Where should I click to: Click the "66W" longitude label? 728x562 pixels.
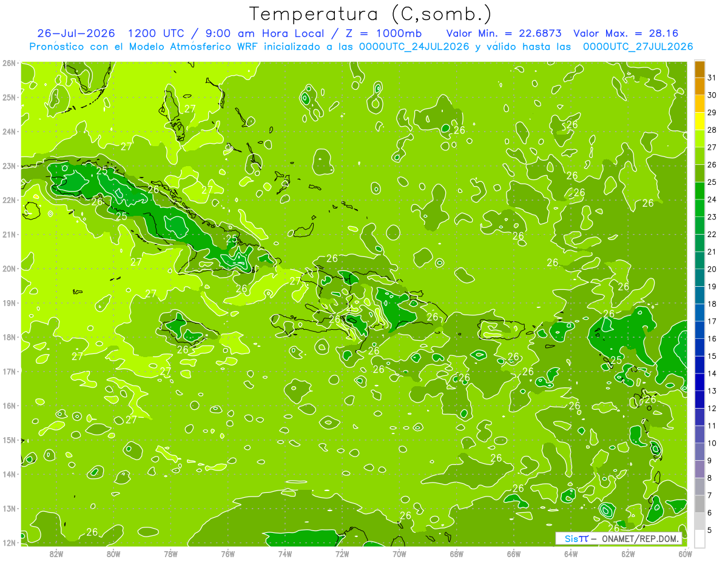(514, 554)
